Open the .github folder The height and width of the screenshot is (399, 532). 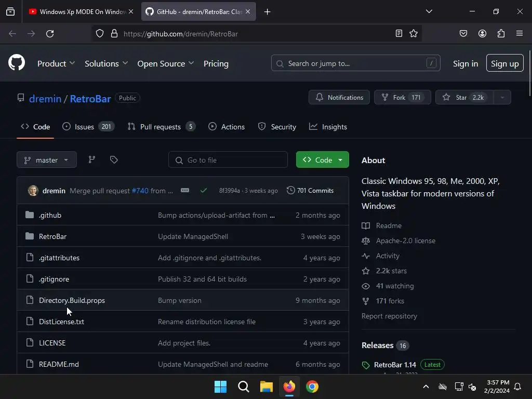pos(50,215)
